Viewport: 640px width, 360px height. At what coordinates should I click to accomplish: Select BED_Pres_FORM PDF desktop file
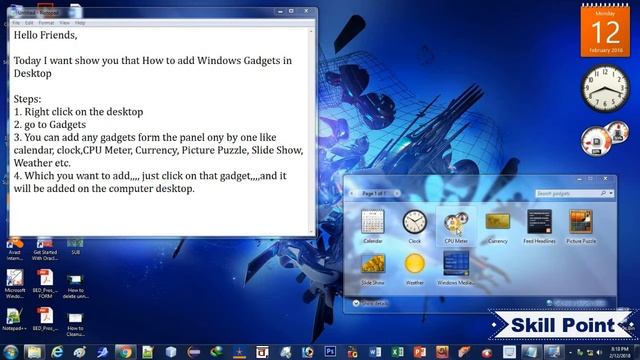[45, 284]
